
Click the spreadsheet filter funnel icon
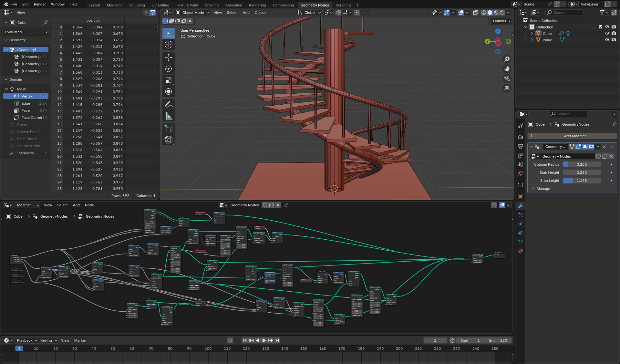(x=153, y=13)
